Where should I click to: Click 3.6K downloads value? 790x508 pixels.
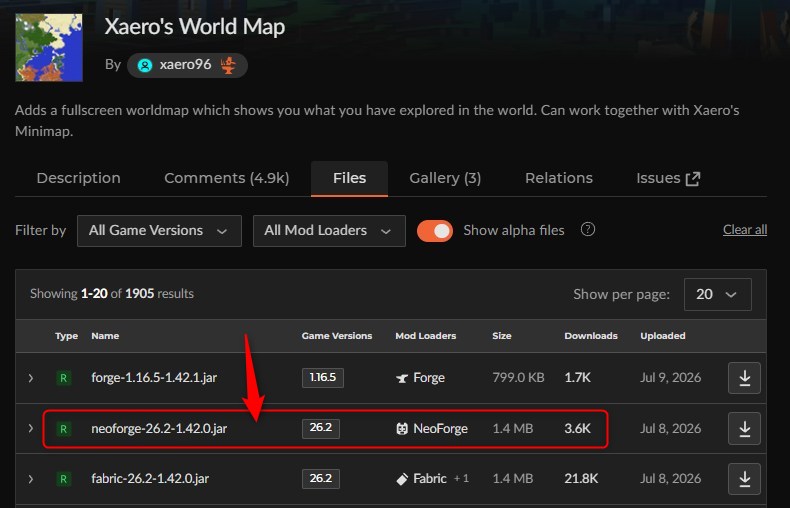[577, 429]
